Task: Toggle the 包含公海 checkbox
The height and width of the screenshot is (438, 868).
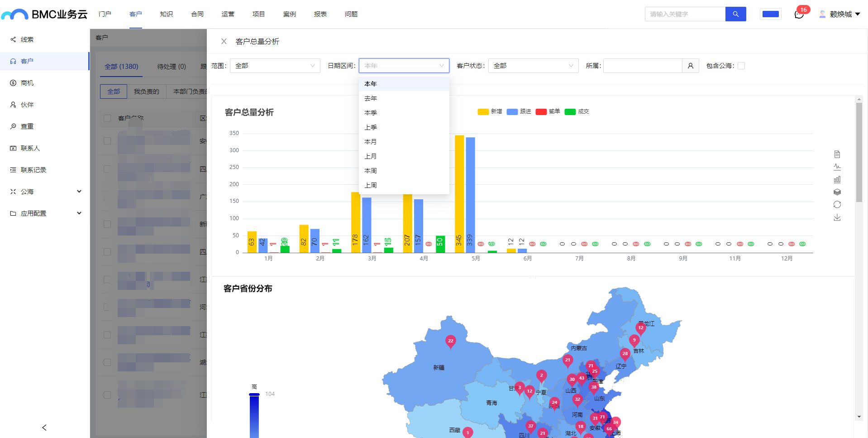Action: click(x=741, y=66)
